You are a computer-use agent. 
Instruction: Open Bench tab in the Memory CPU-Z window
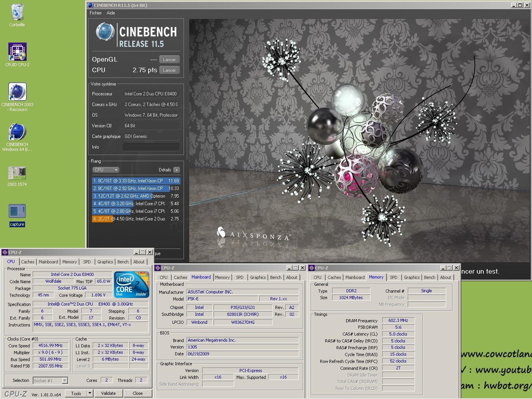(430, 277)
